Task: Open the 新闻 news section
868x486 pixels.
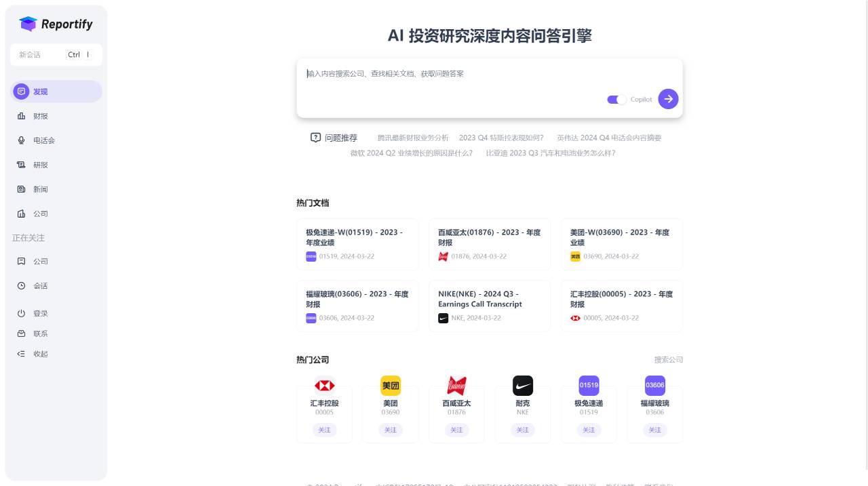Action: pyautogui.click(x=39, y=189)
